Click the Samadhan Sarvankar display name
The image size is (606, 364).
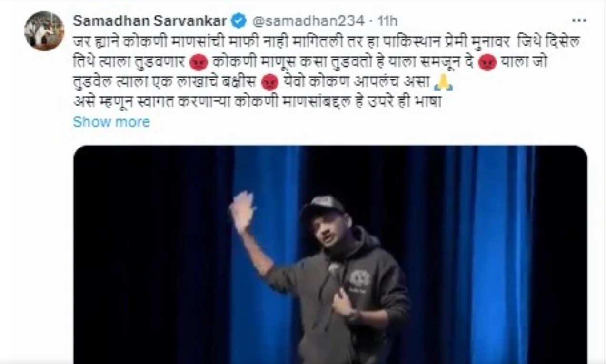149,20
